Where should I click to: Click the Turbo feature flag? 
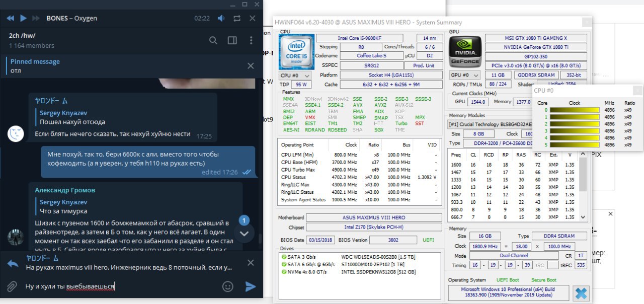[401, 123]
